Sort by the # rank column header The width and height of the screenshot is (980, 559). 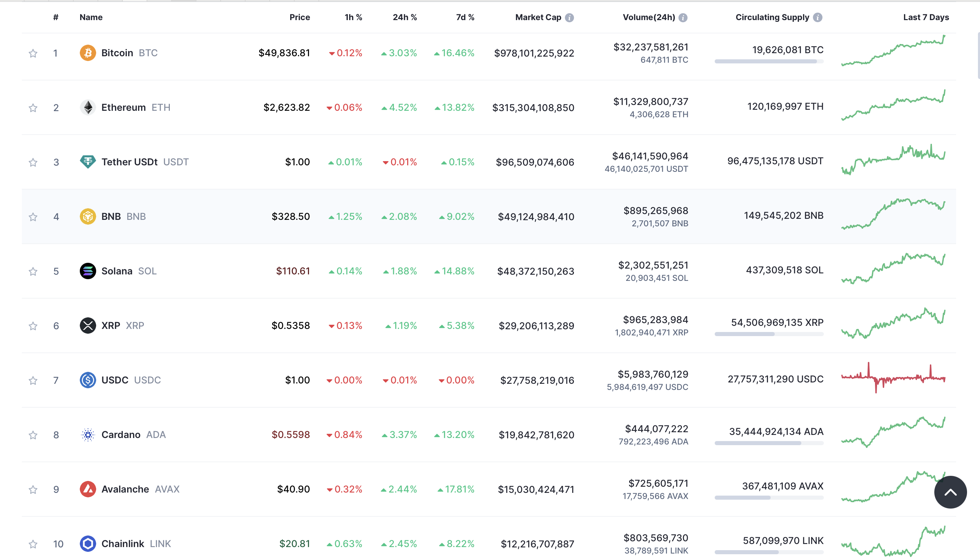56,17
